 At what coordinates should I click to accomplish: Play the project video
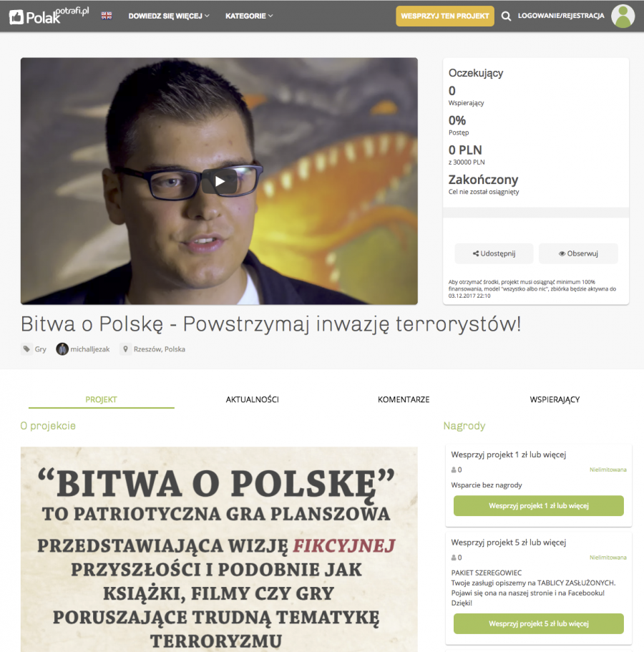coord(220,181)
